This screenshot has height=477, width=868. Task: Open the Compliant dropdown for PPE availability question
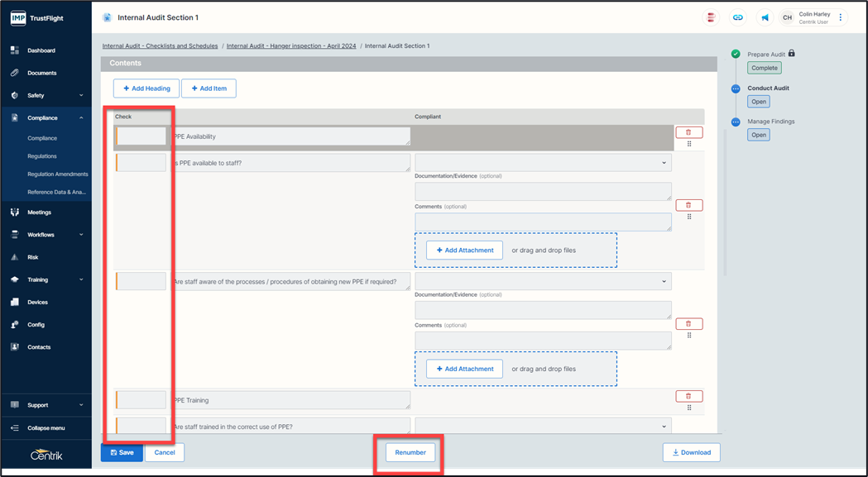(x=543, y=163)
